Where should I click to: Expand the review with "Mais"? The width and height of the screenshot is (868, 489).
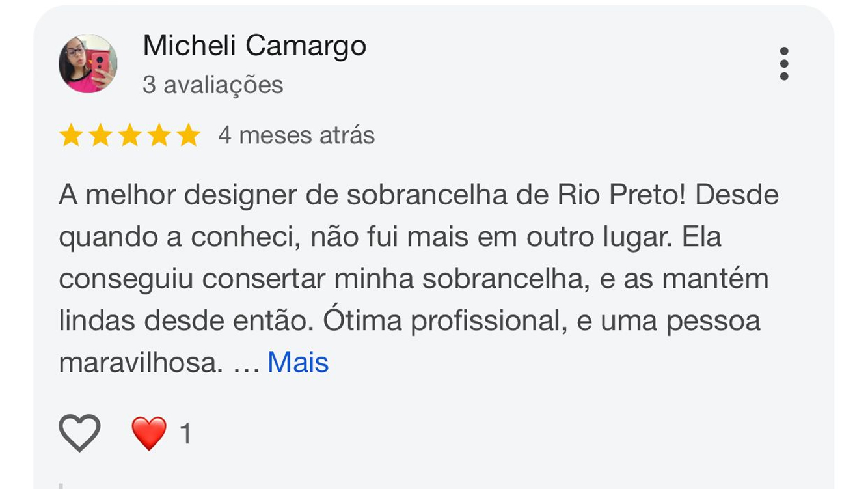pyautogui.click(x=298, y=363)
